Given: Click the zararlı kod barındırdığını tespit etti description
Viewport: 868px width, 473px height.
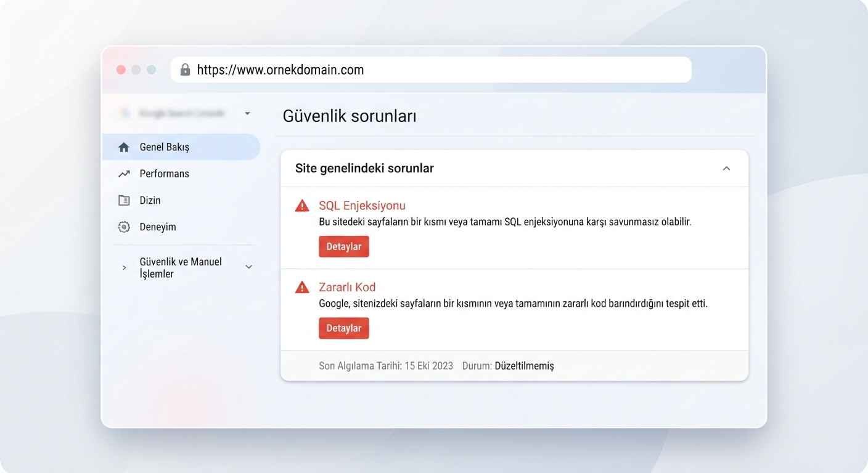Looking at the screenshot, I should [513, 304].
